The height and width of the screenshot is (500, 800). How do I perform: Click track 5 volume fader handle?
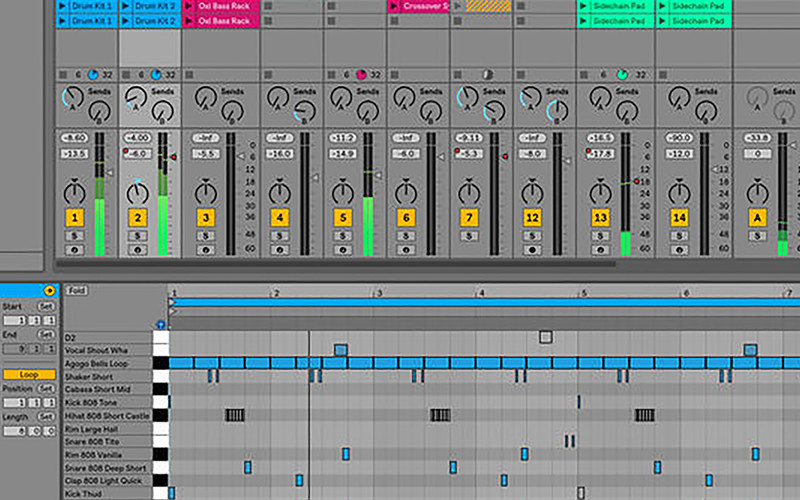(x=378, y=176)
